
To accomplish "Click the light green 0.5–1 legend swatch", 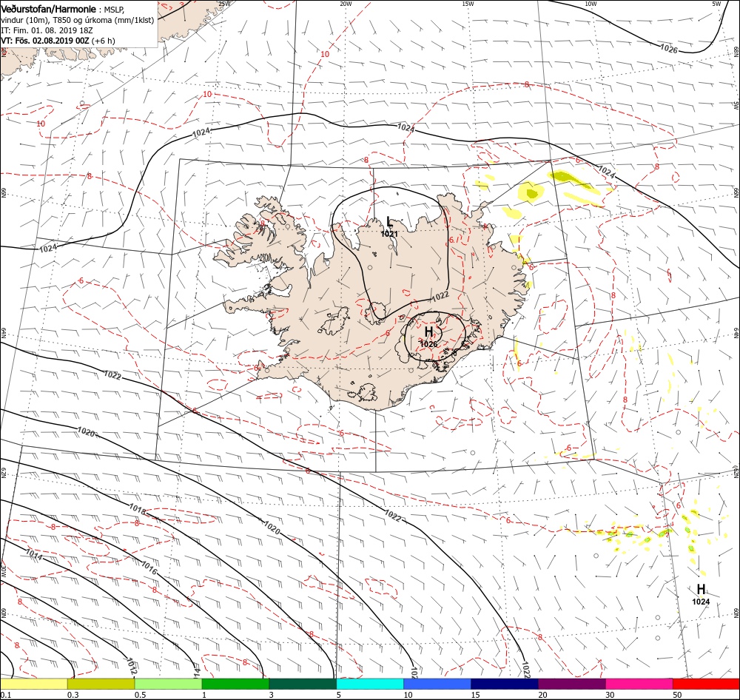I will pyautogui.click(x=168, y=684).
